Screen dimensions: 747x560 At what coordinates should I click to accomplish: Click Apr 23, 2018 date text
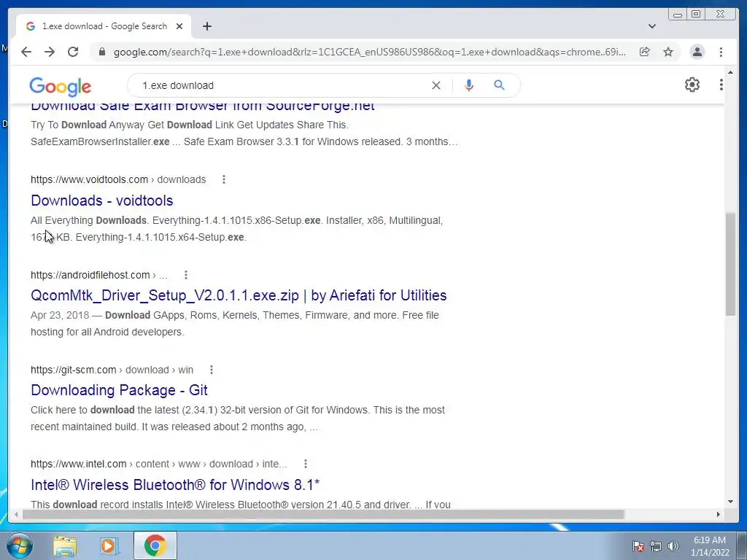click(60, 315)
